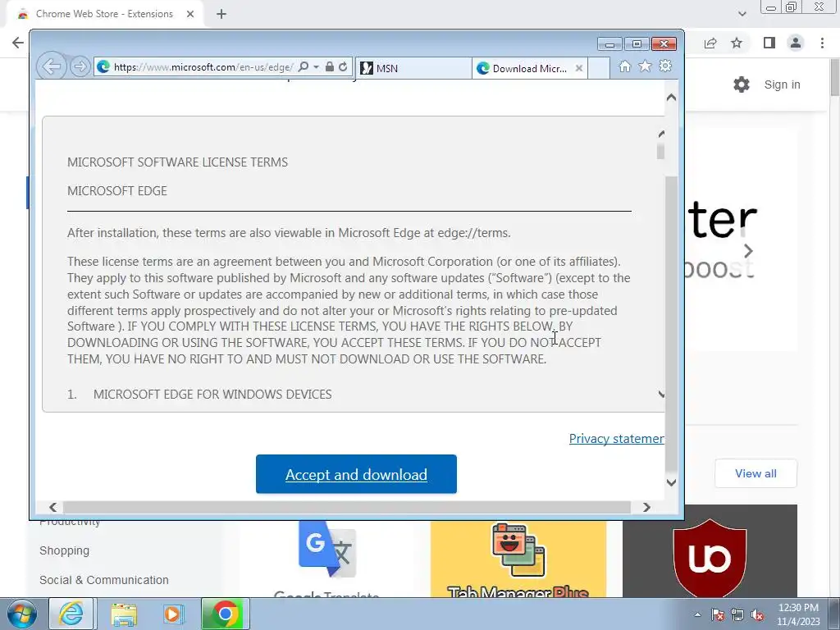Image resolution: width=840 pixels, height=630 pixels.
Task: Click the IE page scroll down arrow
Action: pos(671,482)
